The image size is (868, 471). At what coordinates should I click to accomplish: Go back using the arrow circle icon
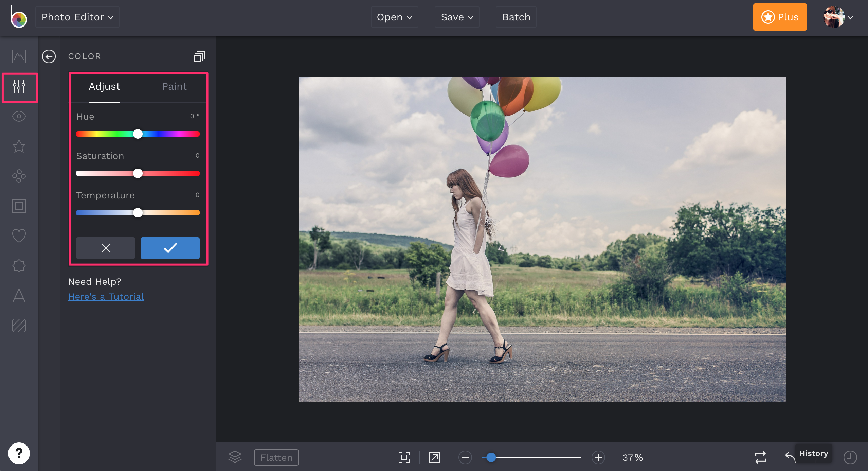point(49,56)
